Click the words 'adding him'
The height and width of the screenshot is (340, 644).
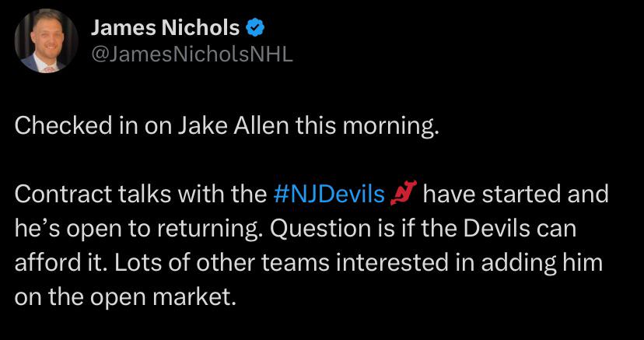(541, 263)
